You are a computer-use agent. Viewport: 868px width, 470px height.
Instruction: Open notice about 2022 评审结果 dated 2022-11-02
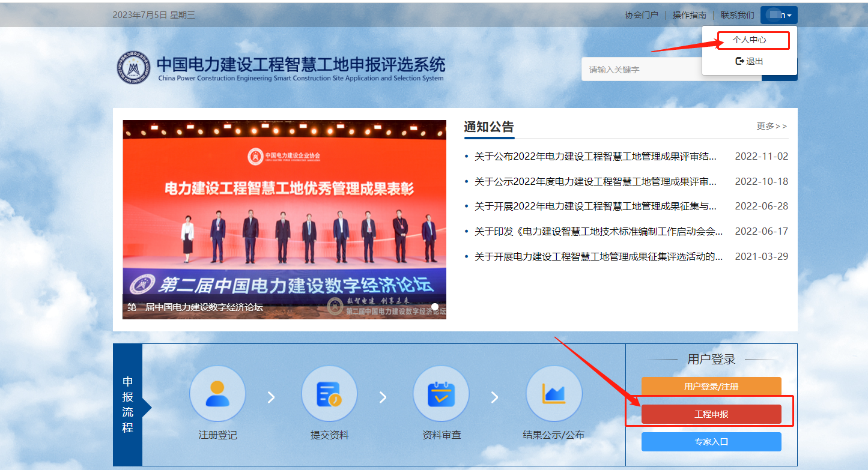point(595,157)
